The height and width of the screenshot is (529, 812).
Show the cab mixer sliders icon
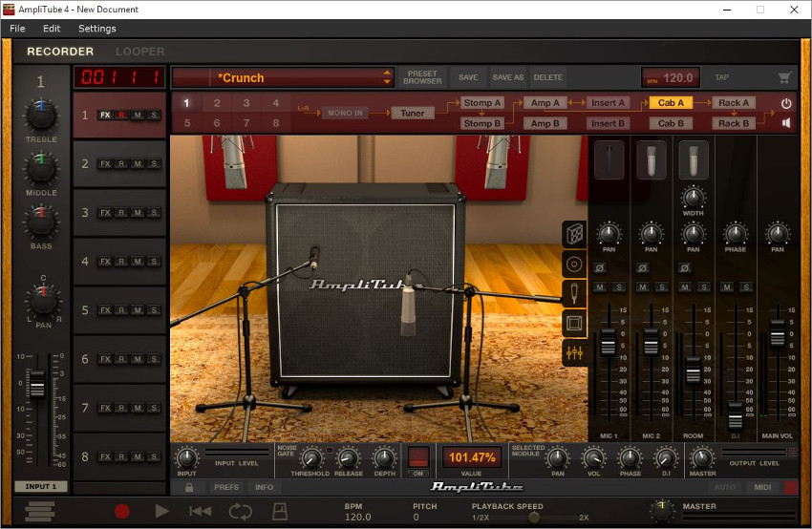pos(574,353)
